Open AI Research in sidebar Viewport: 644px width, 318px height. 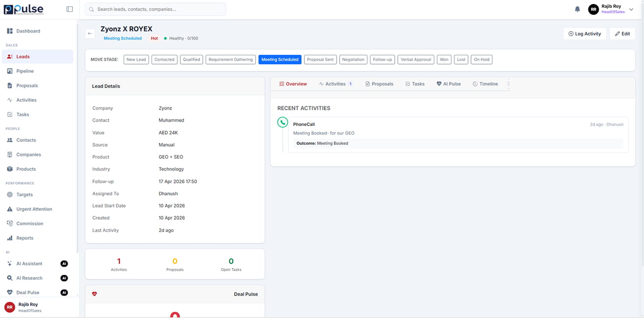(29, 278)
